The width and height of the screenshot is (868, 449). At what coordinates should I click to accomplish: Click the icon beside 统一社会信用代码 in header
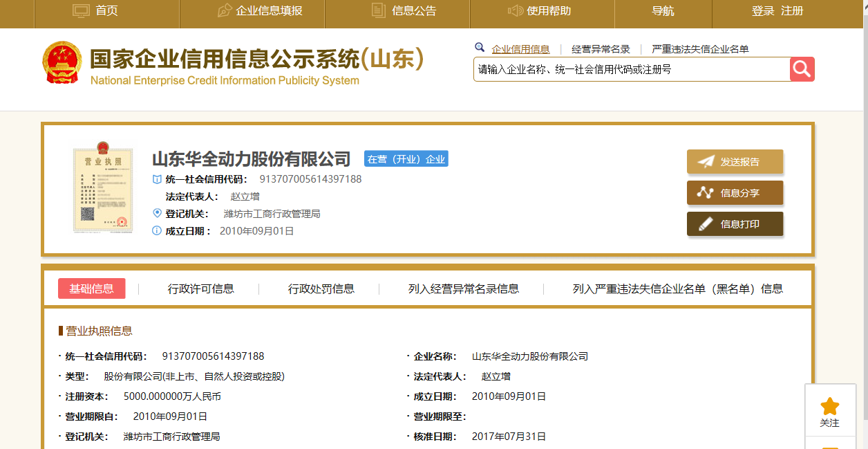[157, 179]
